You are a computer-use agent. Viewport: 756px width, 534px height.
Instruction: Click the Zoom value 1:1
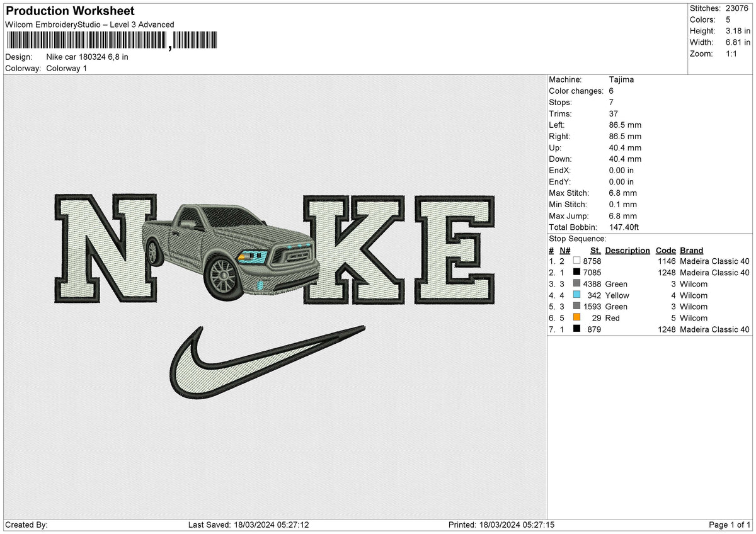(x=733, y=54)
